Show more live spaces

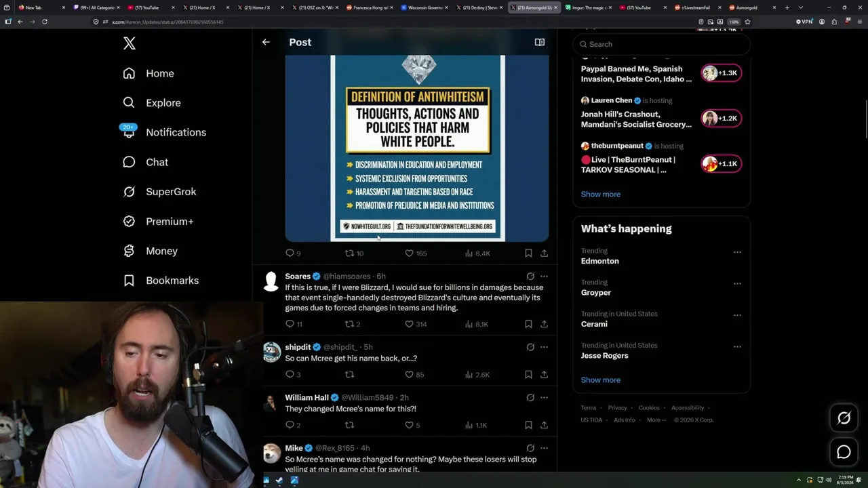(x=601, y=194)
